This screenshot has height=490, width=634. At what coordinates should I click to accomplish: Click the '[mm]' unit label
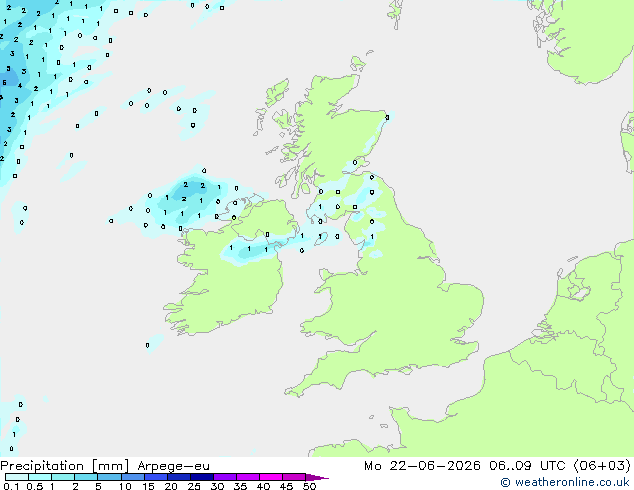pyautogui.click(x=110, y=466)
